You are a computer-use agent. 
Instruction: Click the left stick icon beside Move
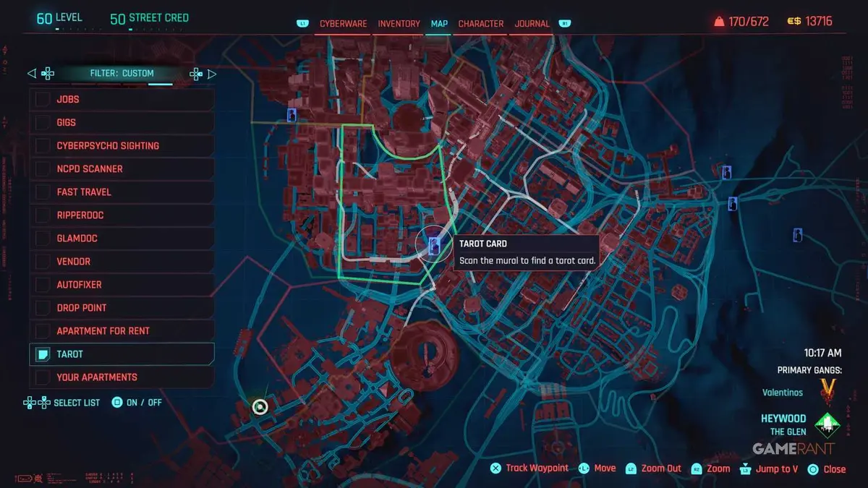[x=584, y=468]
